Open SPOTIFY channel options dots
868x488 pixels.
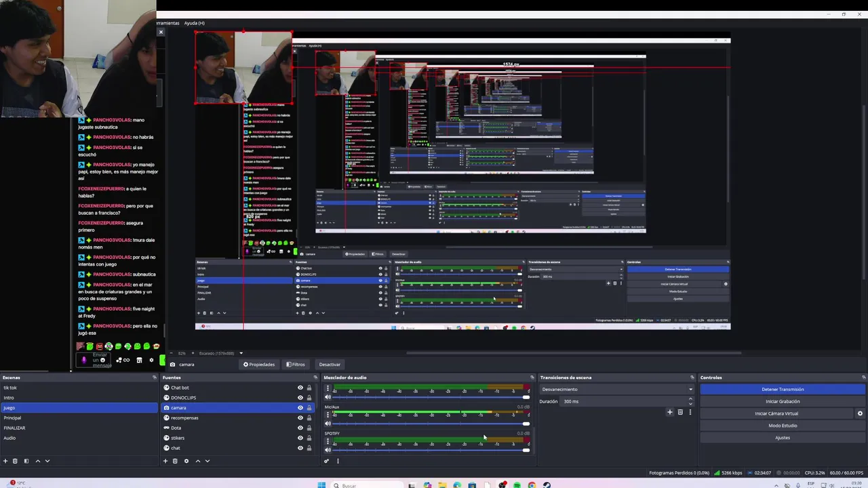click(x=328, y=441)
